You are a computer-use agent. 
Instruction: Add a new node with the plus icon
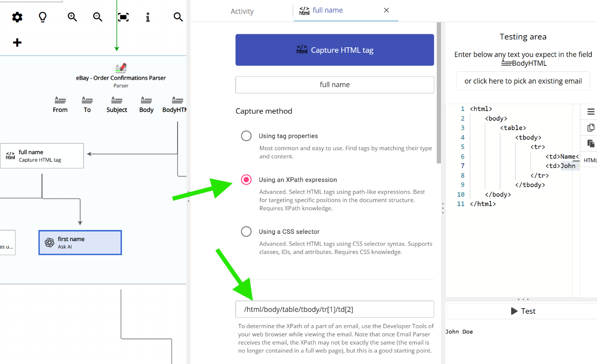(x=17, y=42)
